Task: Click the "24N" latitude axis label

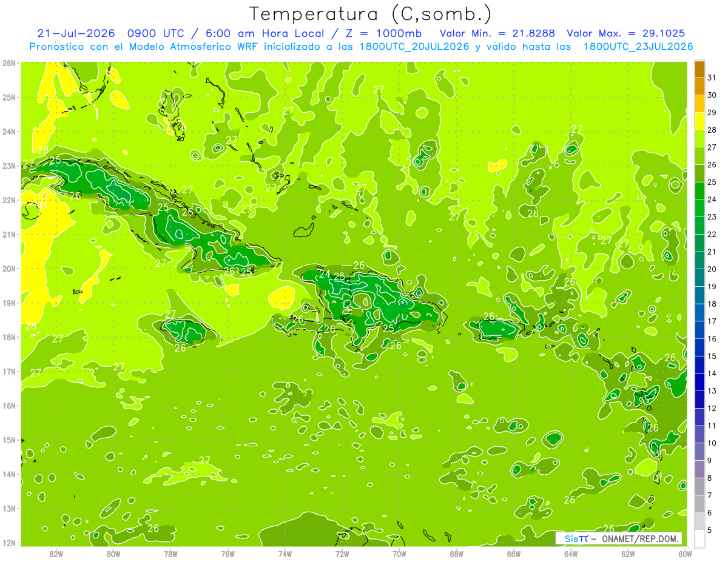Action: click(8, 132)
